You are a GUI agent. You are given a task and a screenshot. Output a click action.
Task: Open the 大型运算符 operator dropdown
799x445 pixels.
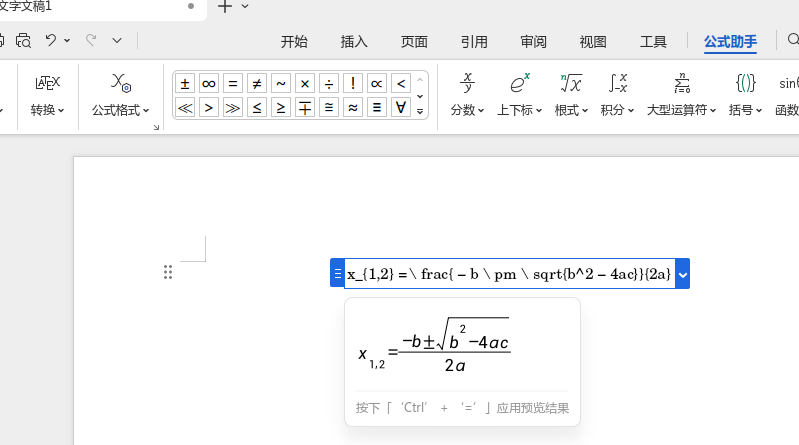(x=681, y=110)
